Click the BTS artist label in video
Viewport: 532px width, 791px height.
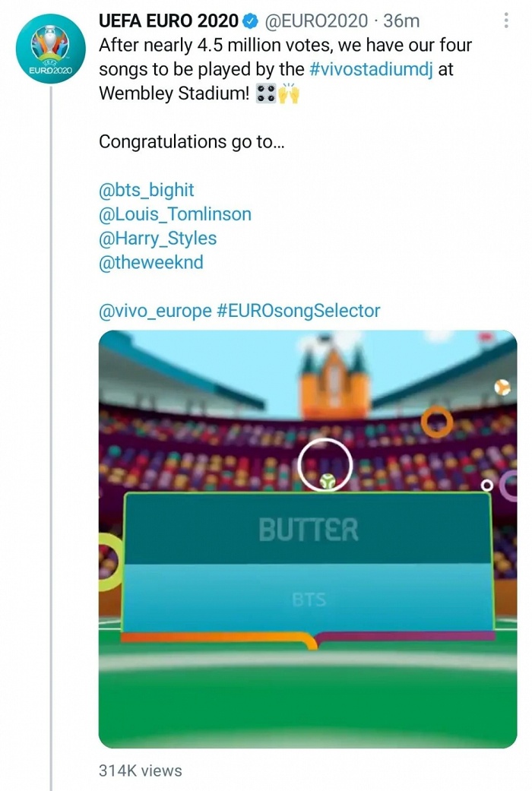(309, 600)
